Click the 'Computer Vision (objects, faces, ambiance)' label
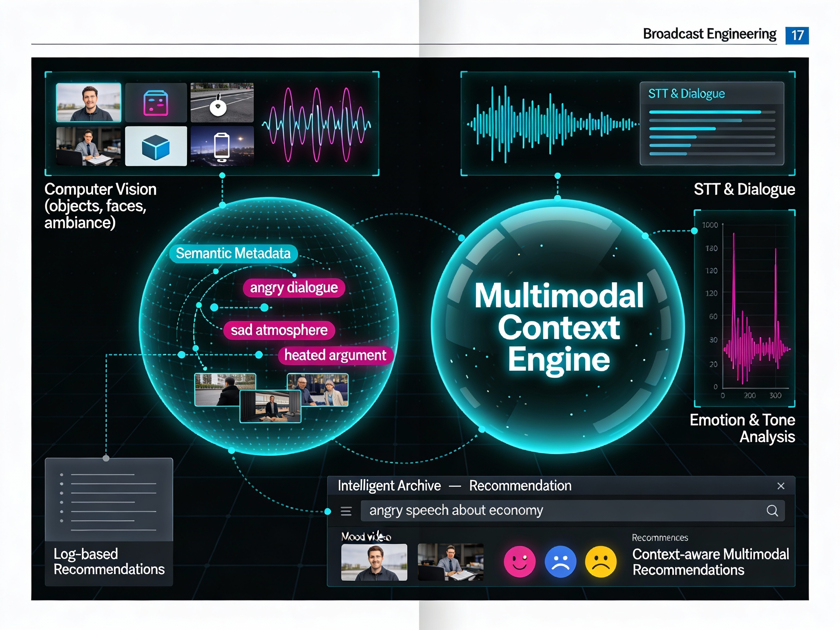The width and height of the screenshot is (840, 630). tap(100, 206)
